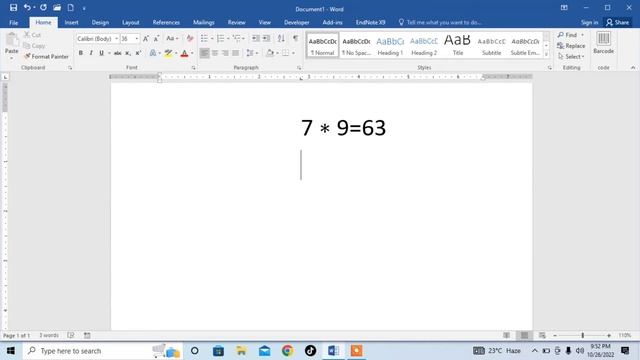Screen dimensions: 640x360
Task: Open the font name dropdown
Action: [x=116, y=38]
